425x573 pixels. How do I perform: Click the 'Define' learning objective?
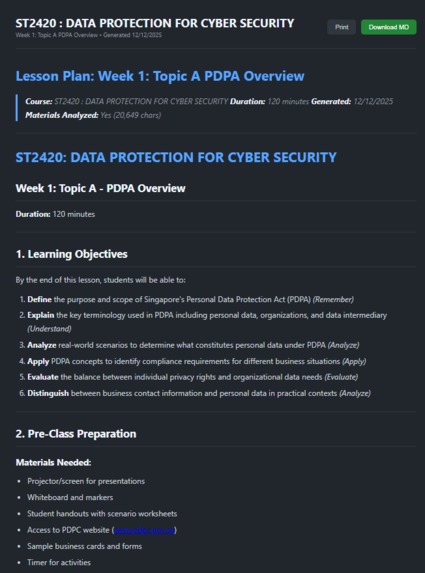point(190,299)
